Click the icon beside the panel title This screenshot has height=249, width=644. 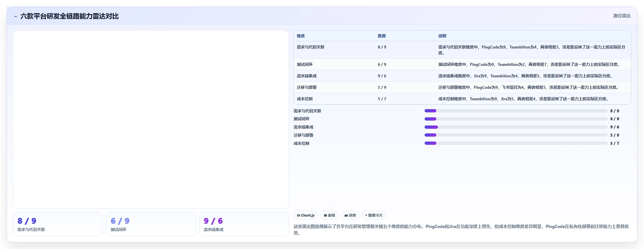pos(15,16)
